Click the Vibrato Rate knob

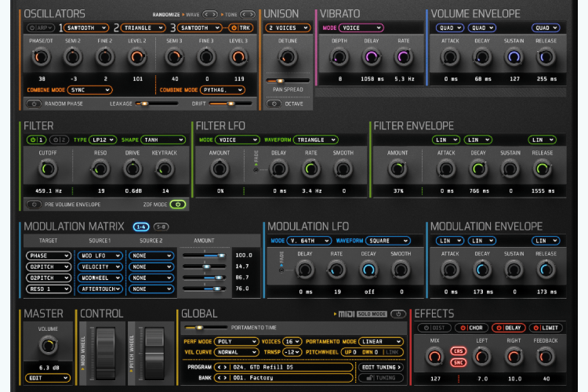(404, 57)
